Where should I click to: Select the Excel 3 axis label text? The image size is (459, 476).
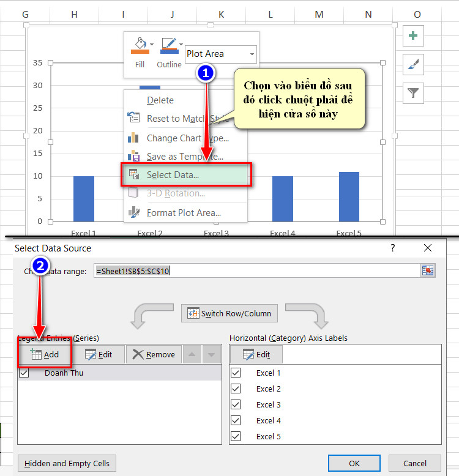pyautogui.click(x=268, y=404)
